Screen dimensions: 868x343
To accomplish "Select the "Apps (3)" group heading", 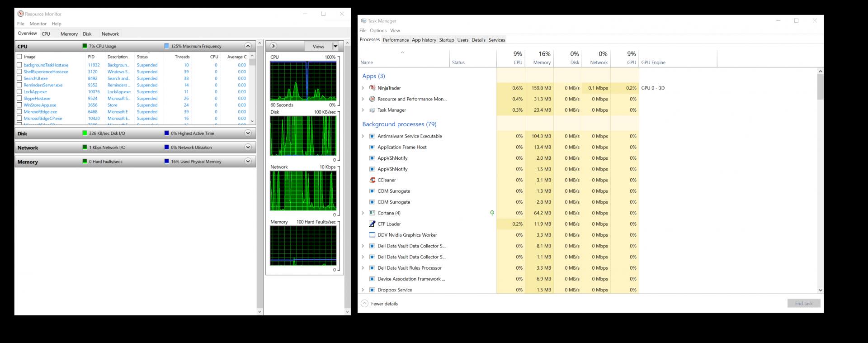I will [373, 76].
